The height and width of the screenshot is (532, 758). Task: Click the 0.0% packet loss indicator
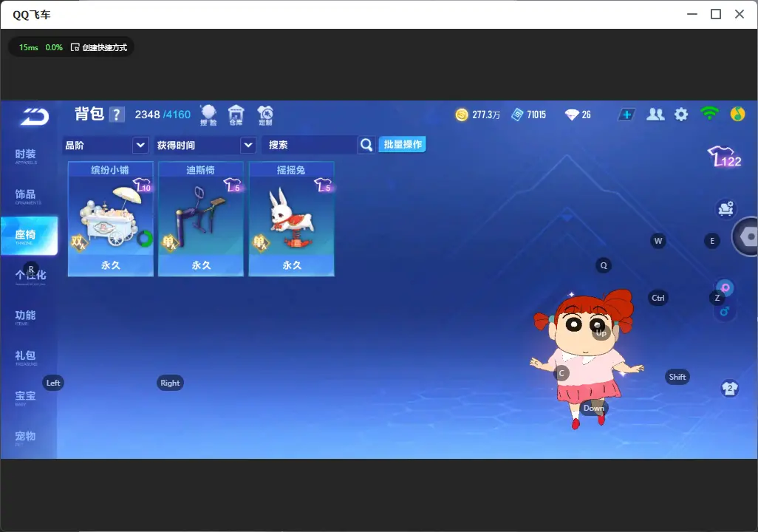(54, 47)
